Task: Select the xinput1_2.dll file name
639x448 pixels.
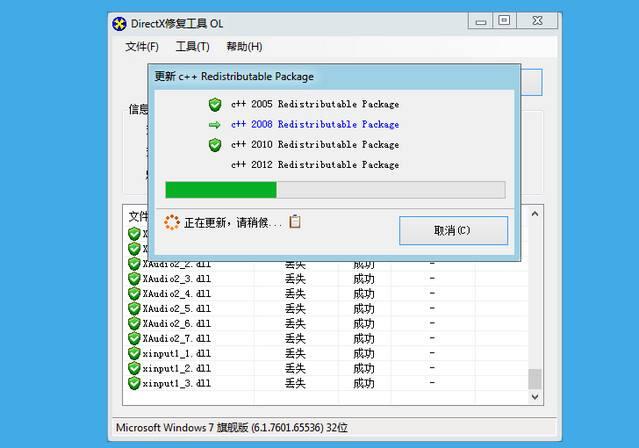Action: click(x=176, y=369)
